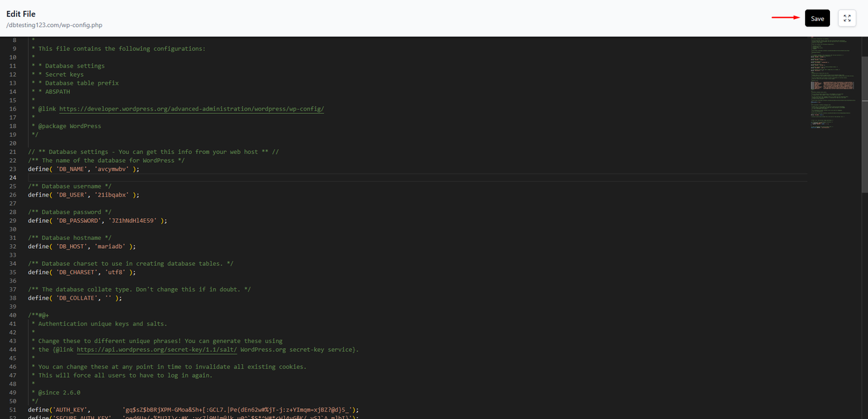The width and height of the screenshot is (868, 419).
Task: Click the '@since 2.6.0' comment line
Action: 56,393
